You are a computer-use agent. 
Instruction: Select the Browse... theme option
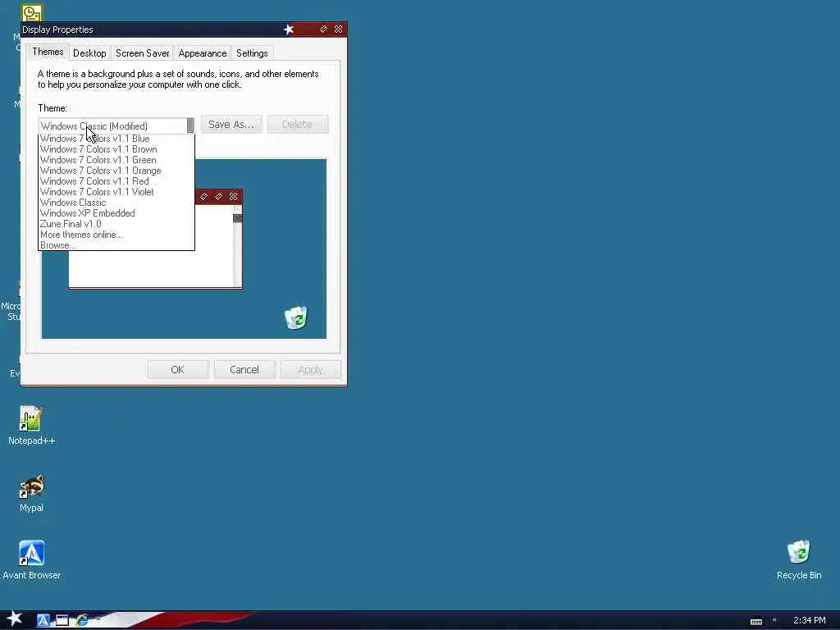point(116,245)
